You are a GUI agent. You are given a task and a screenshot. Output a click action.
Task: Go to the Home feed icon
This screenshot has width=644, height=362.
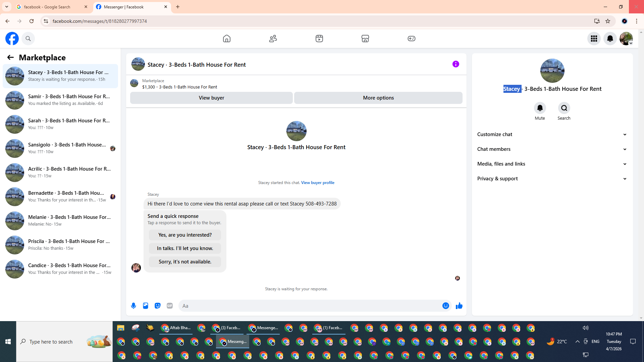[227, 39]
